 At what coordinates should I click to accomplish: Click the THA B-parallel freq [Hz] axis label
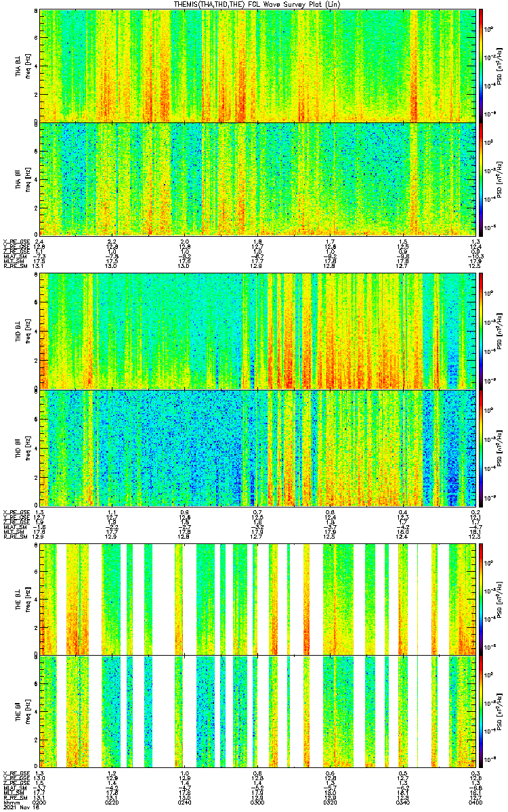click(28, 179)
